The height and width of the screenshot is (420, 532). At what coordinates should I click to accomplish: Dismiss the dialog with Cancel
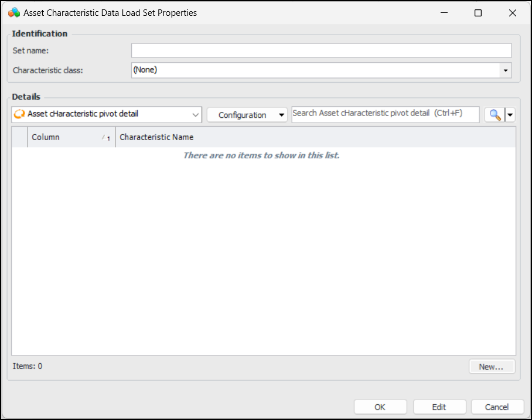497,407
